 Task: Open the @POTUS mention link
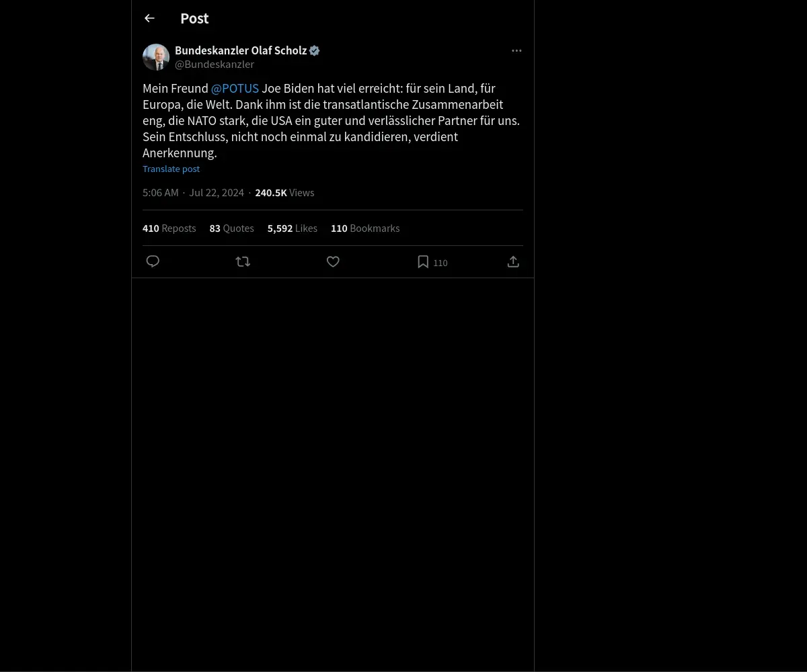(235, 89)
